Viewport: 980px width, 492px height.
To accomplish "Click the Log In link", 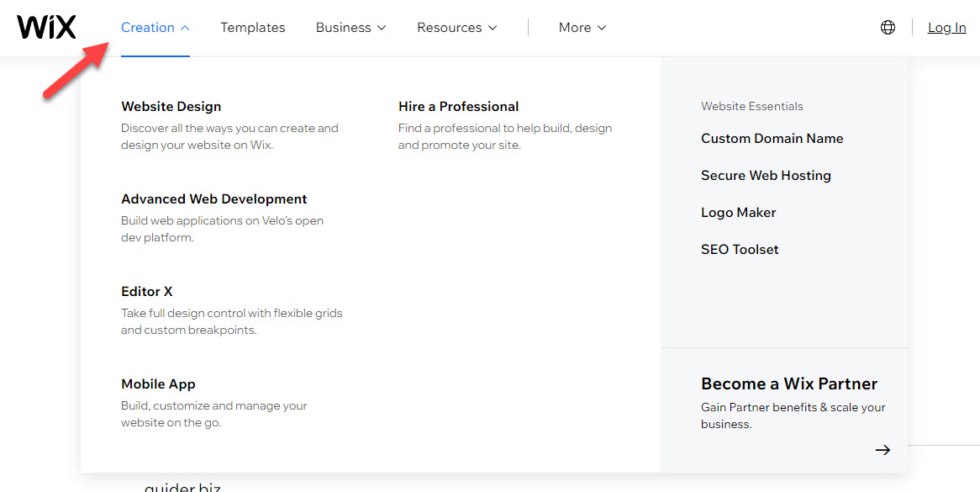I will click(947, 28).
